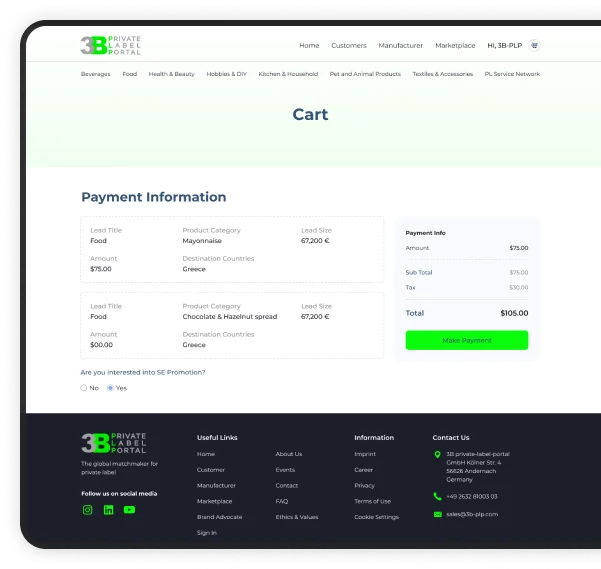Go to Marketplace in top navigation
The height and width of the screenshot is (569, 601).
click(x=455, y=45)
